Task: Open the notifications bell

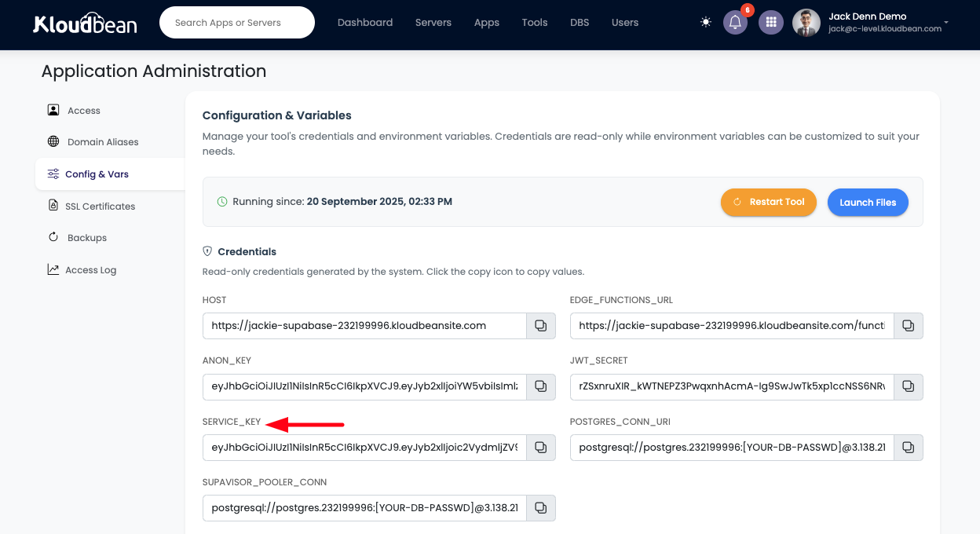Action: click(735, 23)
